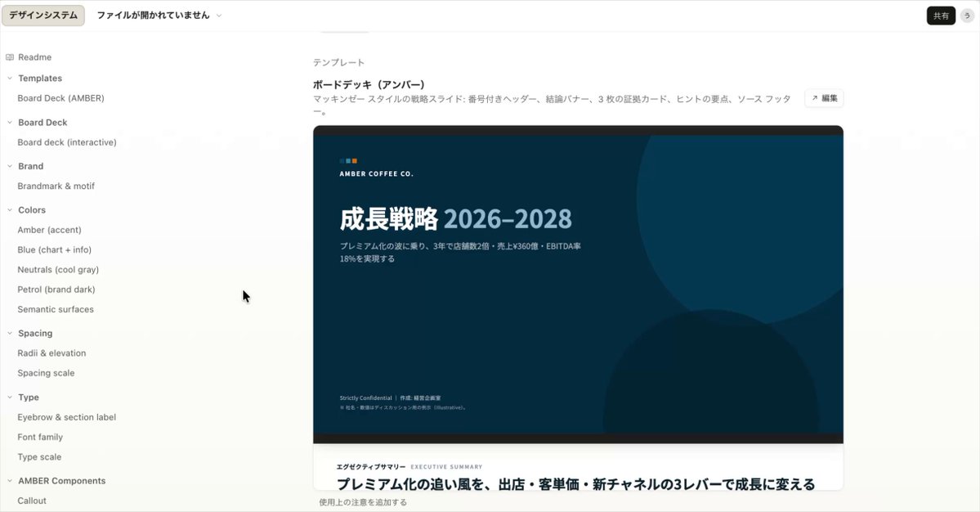980x512 pixels.
Task: Click Spacing section label
Action: pos(35,333)
